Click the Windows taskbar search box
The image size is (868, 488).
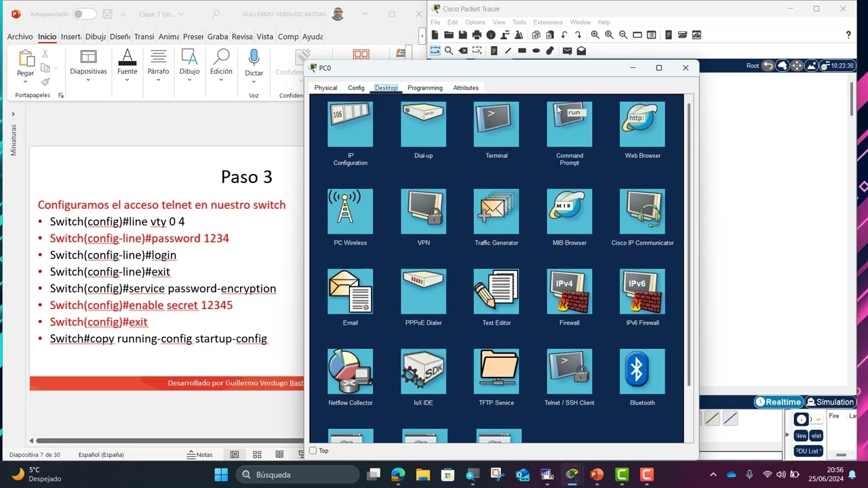point(297,474)
